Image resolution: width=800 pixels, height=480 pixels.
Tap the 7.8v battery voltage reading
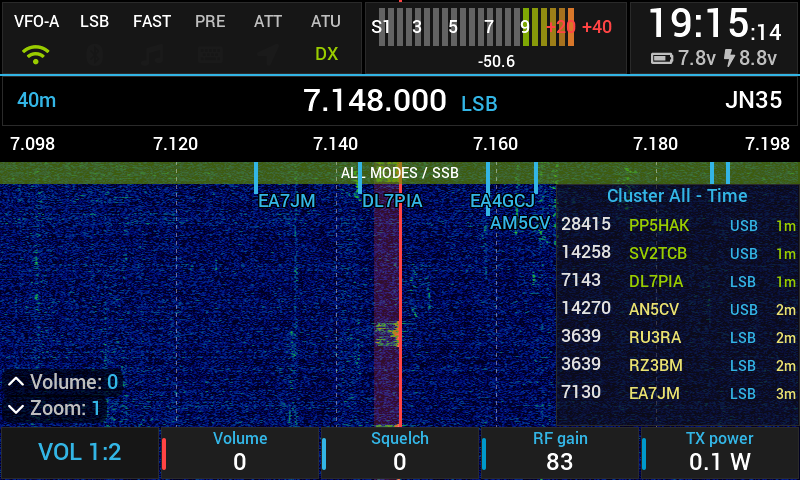(x=697, y=59)
